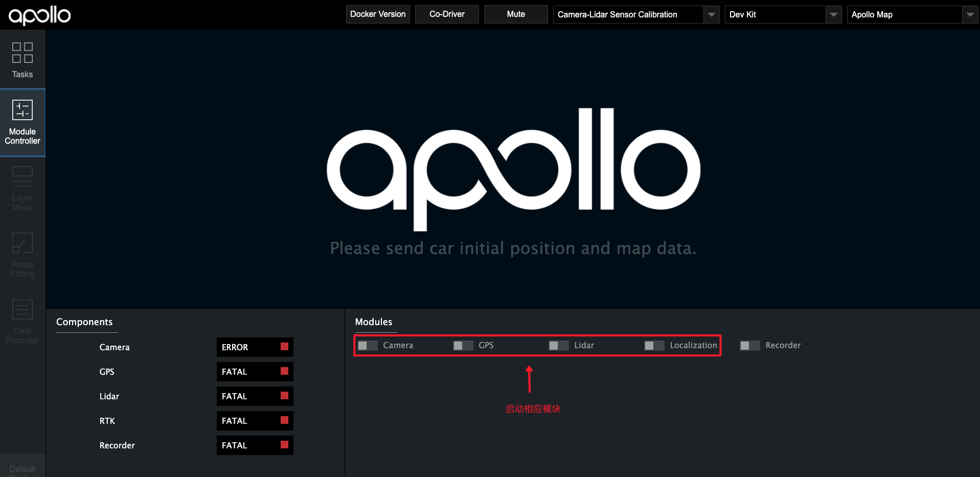
Task: Click the Camera component label
Action: tap(115, 347)
